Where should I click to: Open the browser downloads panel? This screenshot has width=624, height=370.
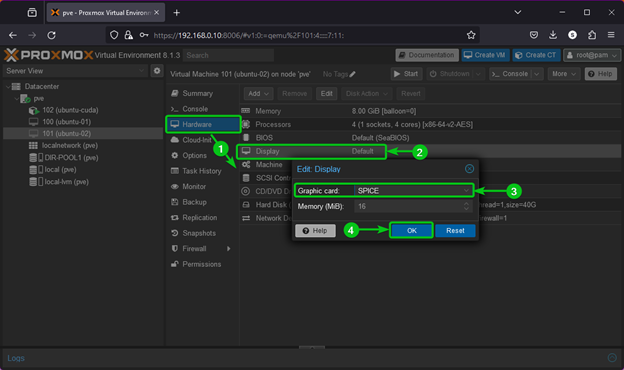[x=553, y=35]
